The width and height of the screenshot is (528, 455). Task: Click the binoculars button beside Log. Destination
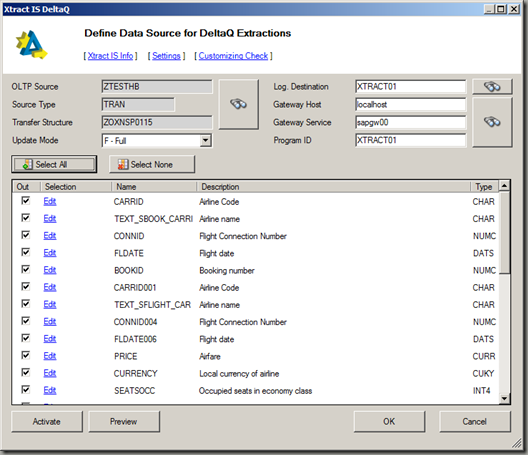click(492, 87)
